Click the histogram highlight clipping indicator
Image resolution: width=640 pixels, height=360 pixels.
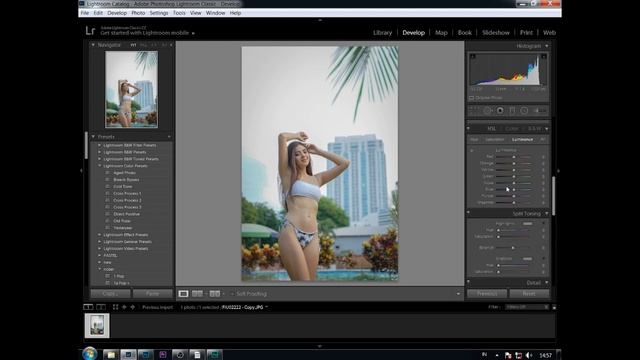pos(544,57)
